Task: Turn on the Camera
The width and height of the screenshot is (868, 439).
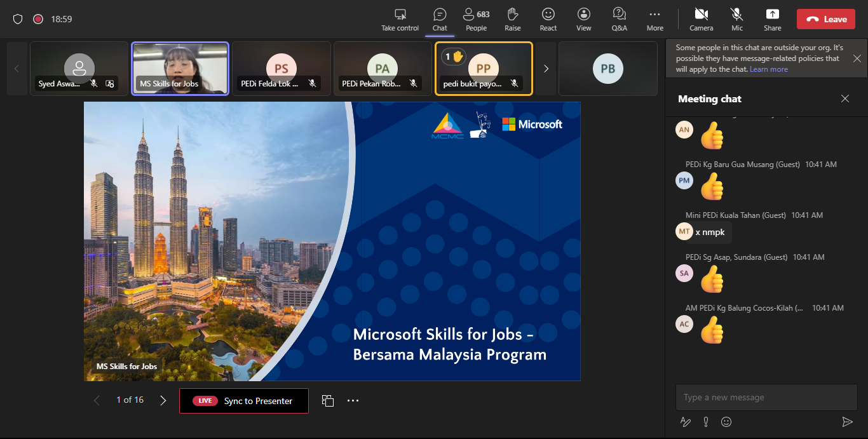Action: pyautogui.click(x=702, y=20)
